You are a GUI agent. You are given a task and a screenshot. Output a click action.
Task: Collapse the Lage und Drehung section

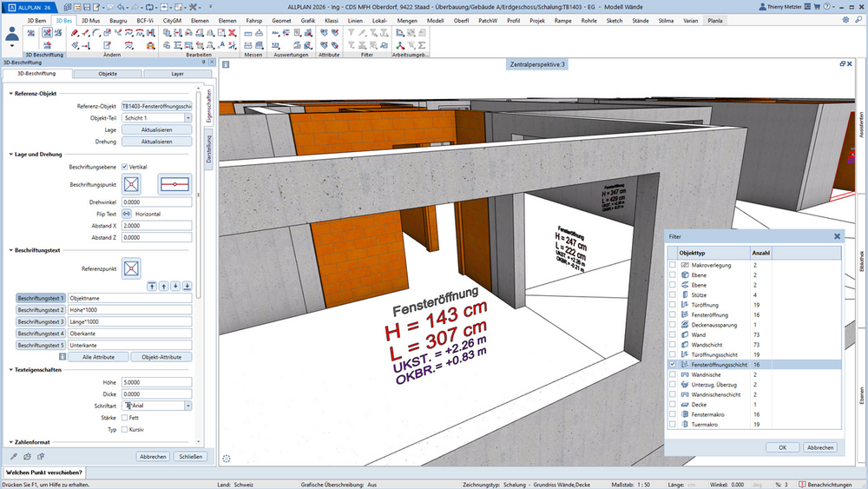pos(11,155)
